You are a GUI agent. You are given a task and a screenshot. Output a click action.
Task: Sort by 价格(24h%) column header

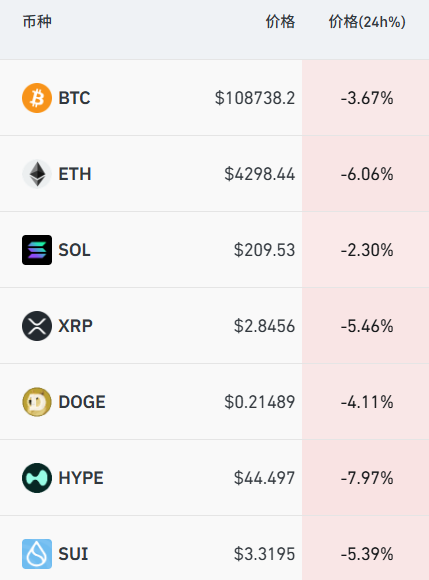tap(367, 22)
